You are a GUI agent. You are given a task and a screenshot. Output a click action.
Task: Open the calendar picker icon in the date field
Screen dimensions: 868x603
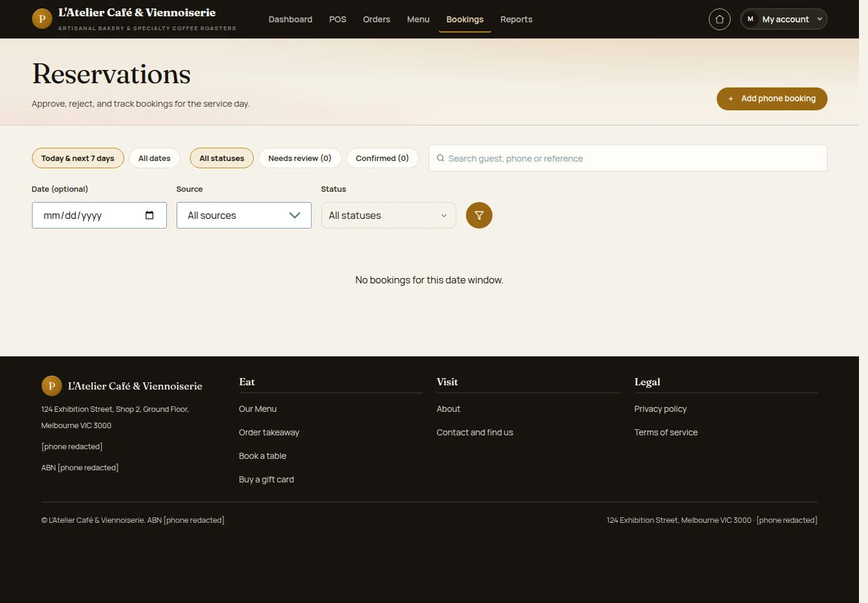click(149, 215)
